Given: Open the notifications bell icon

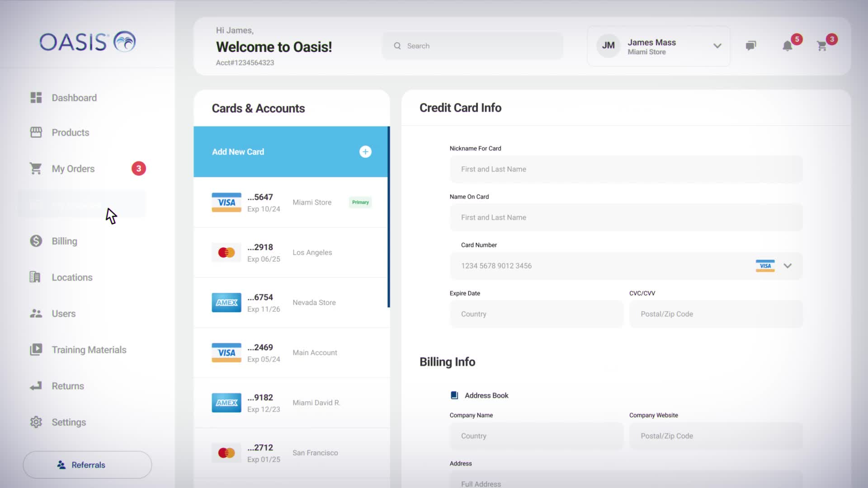Looking at the screenshot, I should pyautogui.click(x=787, y=46).
